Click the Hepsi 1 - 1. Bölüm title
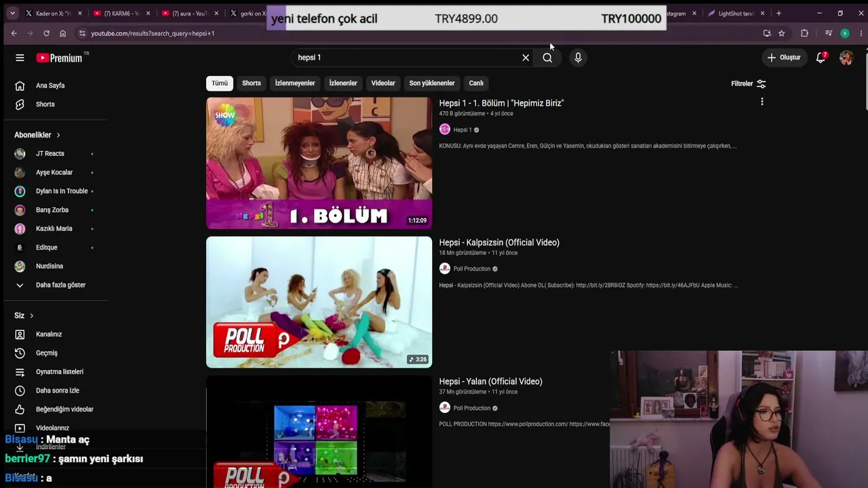Viewport: 868px width, 488px height. point(501,103)
